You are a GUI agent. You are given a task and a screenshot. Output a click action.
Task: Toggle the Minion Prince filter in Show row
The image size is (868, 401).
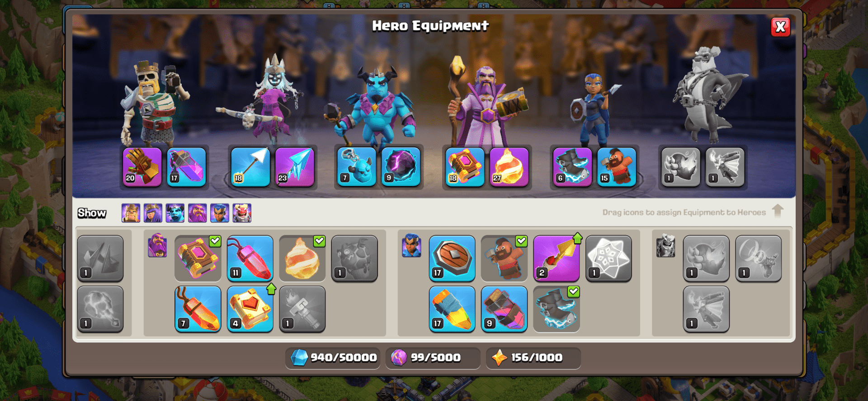click(x=175, y=213)
